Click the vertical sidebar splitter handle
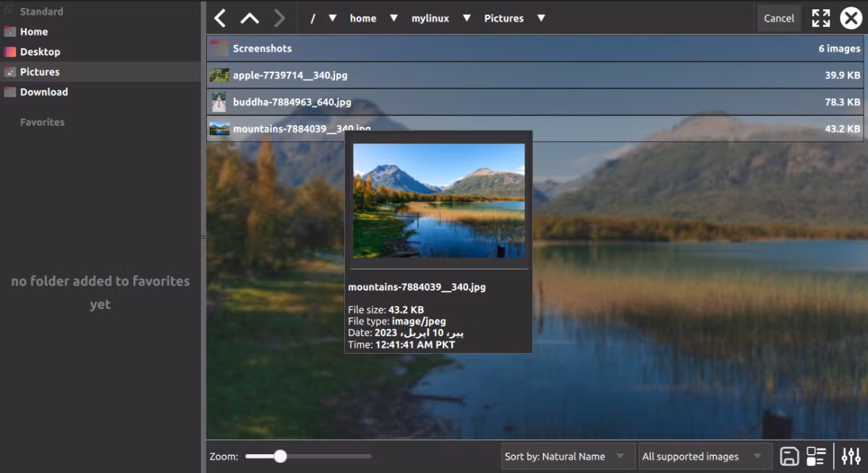868x473 pixels. pyautogui.click(x=203, y=236)
